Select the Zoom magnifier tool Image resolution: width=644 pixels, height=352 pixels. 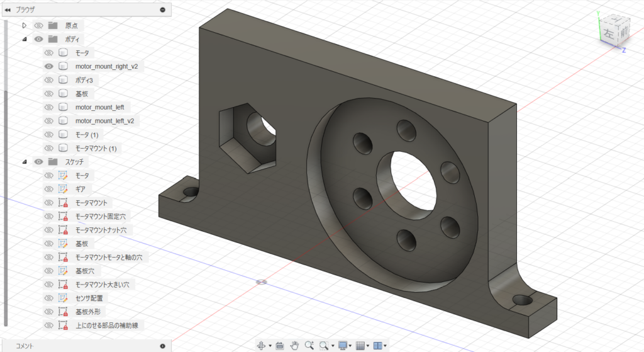309,346
